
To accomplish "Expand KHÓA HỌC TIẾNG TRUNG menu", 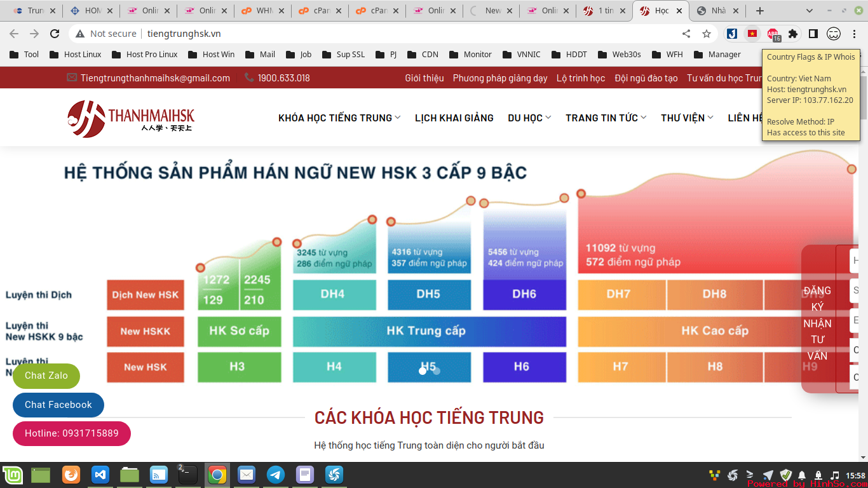I will coord(339,118).
